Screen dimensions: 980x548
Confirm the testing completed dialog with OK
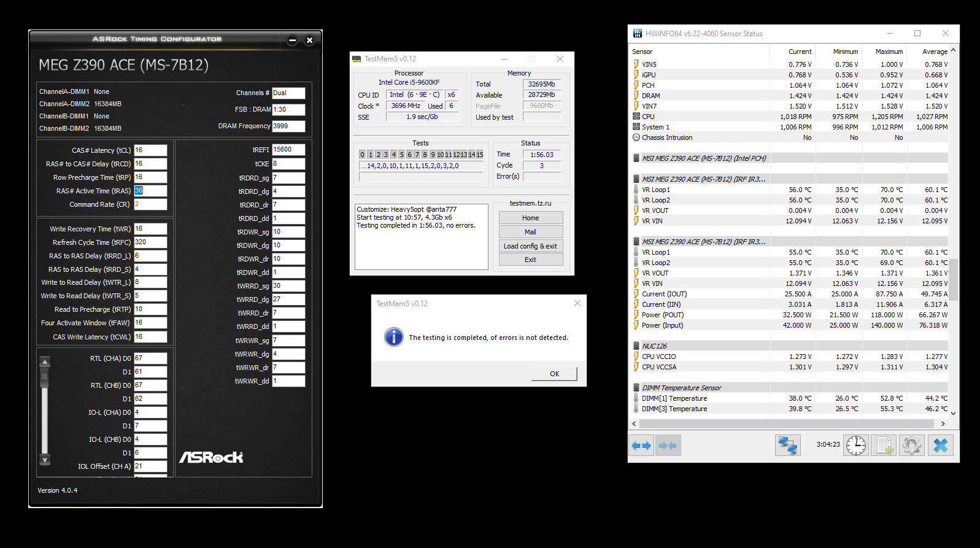tap(554, 374)
